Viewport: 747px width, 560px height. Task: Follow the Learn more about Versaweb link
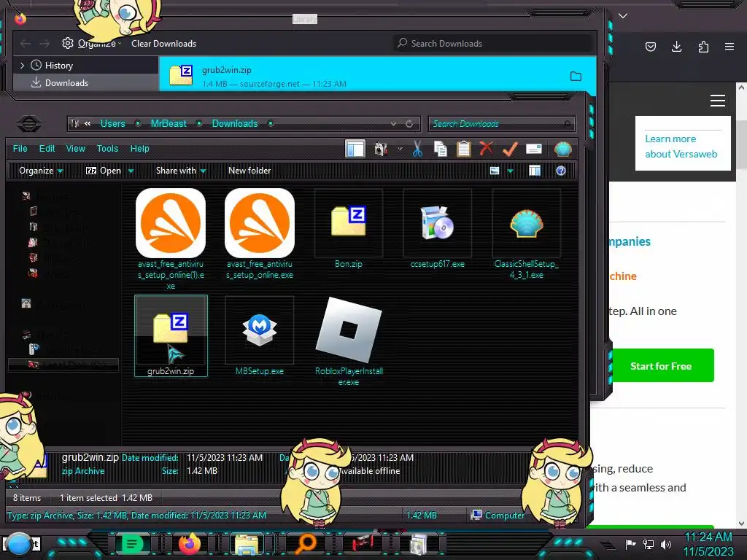(x=681, y=146)
